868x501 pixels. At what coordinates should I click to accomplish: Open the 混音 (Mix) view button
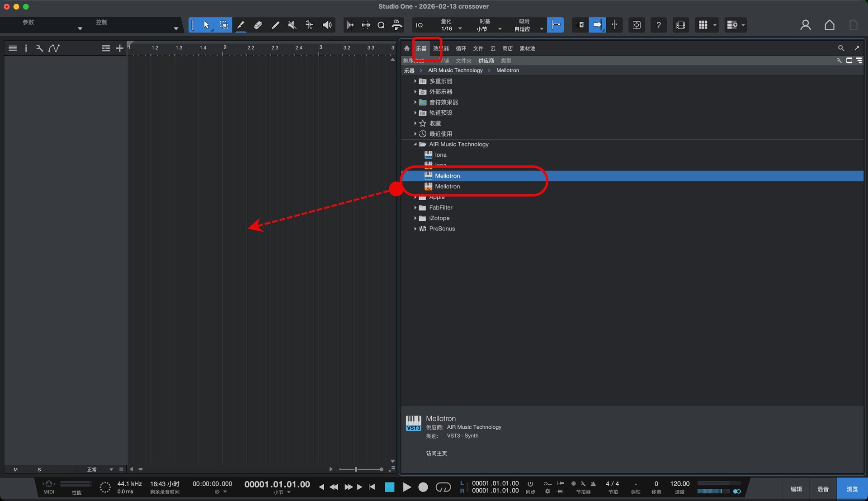coord(823,489)
